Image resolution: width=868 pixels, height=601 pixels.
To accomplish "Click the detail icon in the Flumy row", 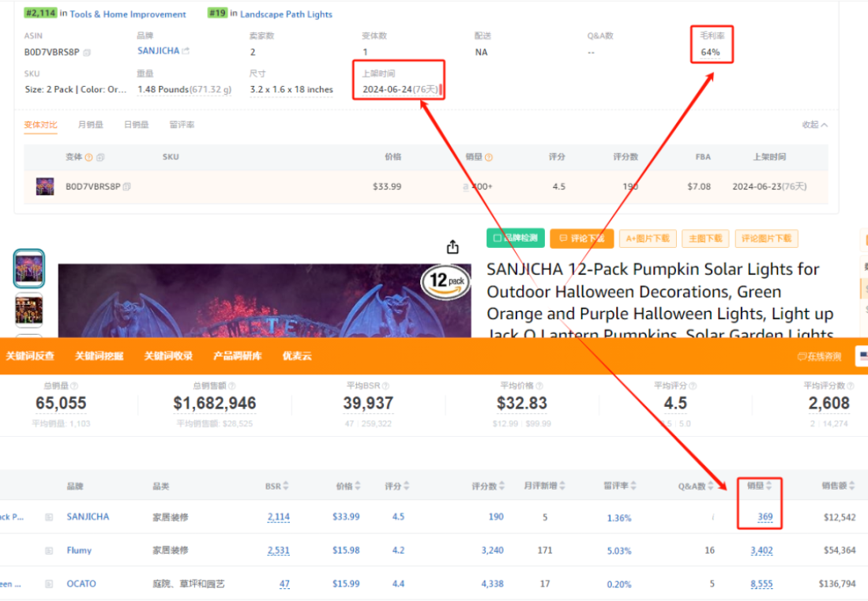I will pos(49,550).
